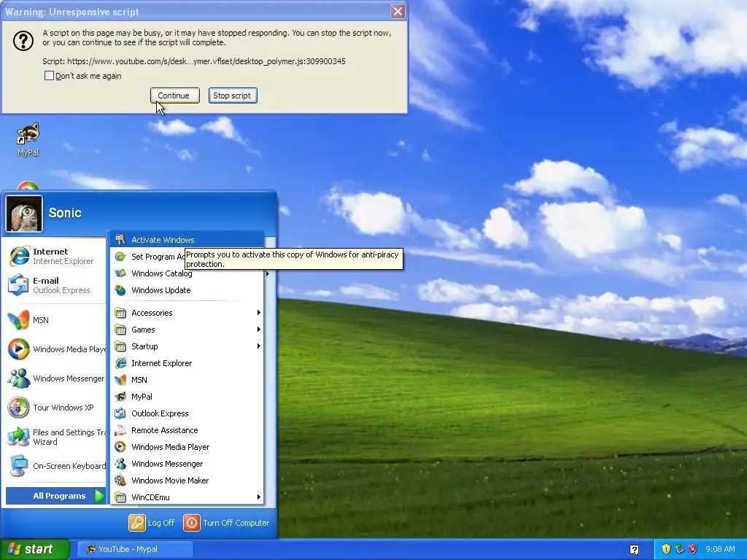Click the Tour Windows XP icon
The width and height of the screenshot is (747, 560).
(x=19, y=408)
